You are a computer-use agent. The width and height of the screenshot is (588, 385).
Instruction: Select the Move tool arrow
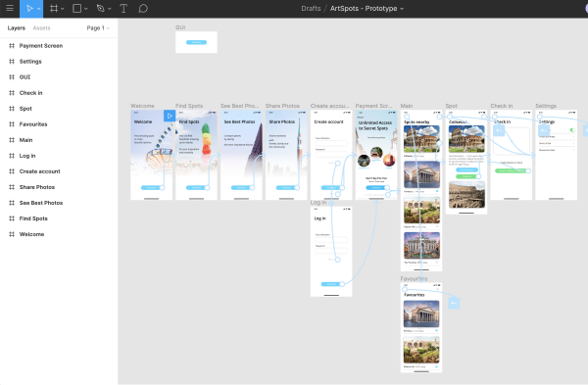(28, 8)
